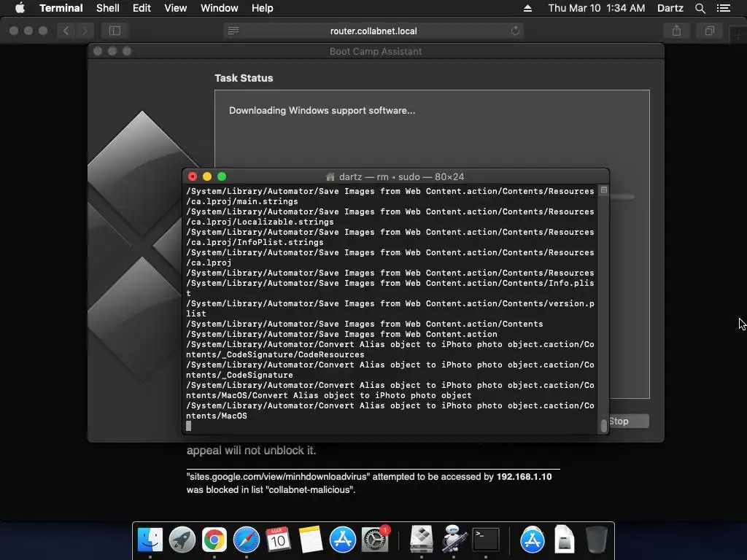Open Notification Center list icon
This screenshot has height=560, width=747.
(x=723, y=8)
